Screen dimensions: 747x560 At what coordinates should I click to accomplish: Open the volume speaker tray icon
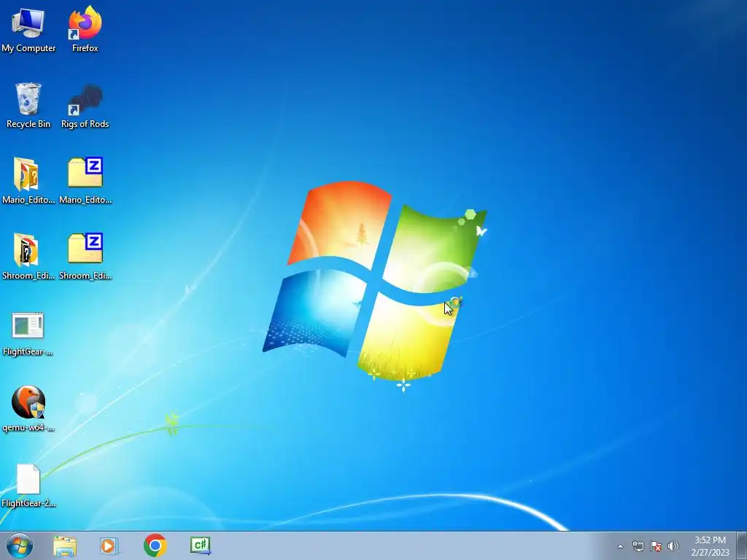pos(673,546)
